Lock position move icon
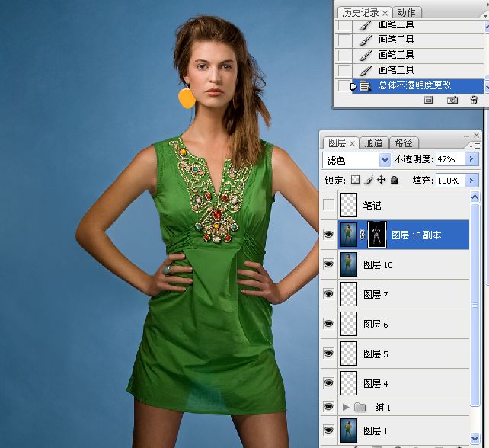This screenshot has height=448, width=489. [381, 180]
